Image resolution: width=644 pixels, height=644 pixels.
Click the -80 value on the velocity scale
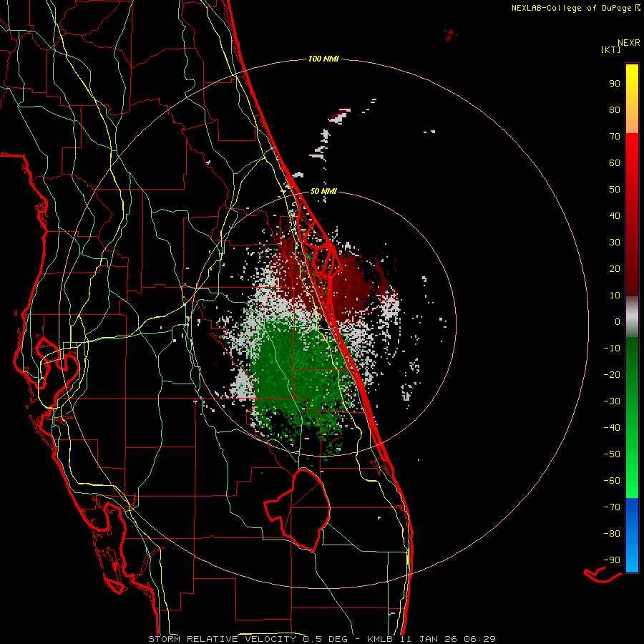point(612,534)
